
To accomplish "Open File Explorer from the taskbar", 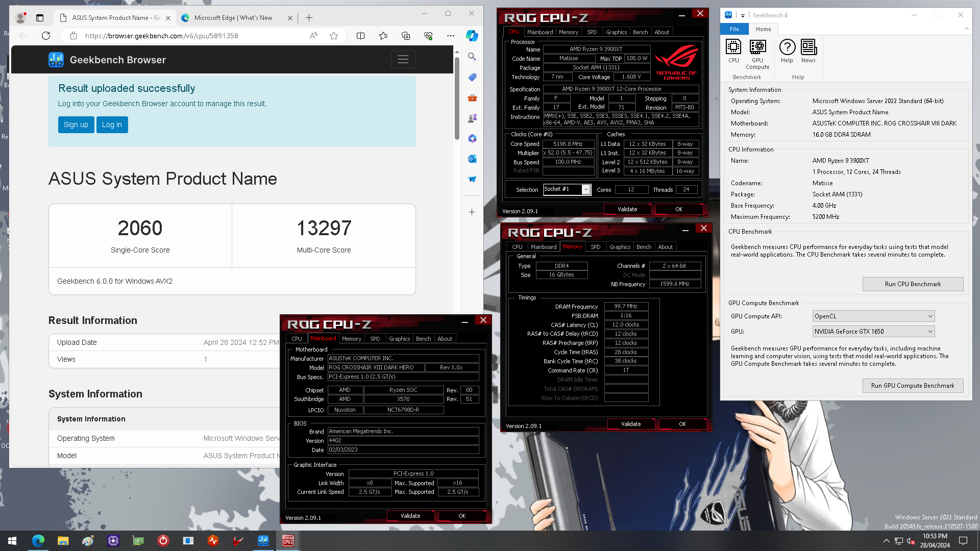I will tap(63, 541).
